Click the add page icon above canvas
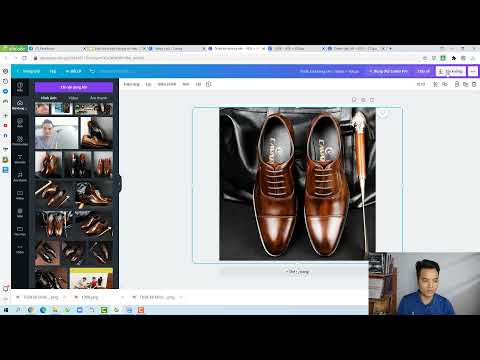This screenshot has height=360, width=480. (x=372, y=100)
